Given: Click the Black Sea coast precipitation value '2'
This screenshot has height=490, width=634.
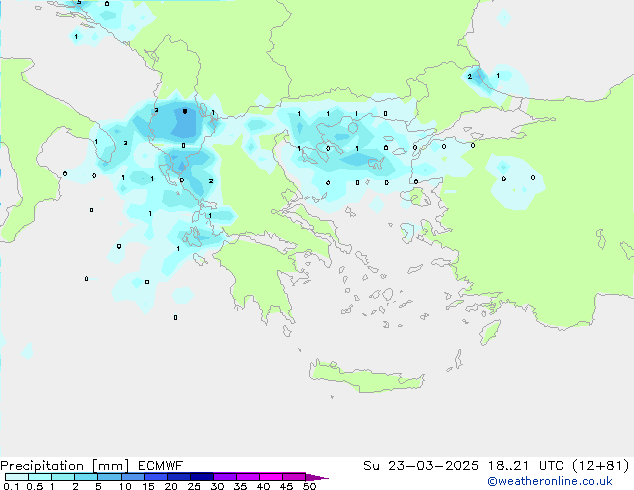Looking at the screenshot, I should pyautogui.click(x=469, y=76).
